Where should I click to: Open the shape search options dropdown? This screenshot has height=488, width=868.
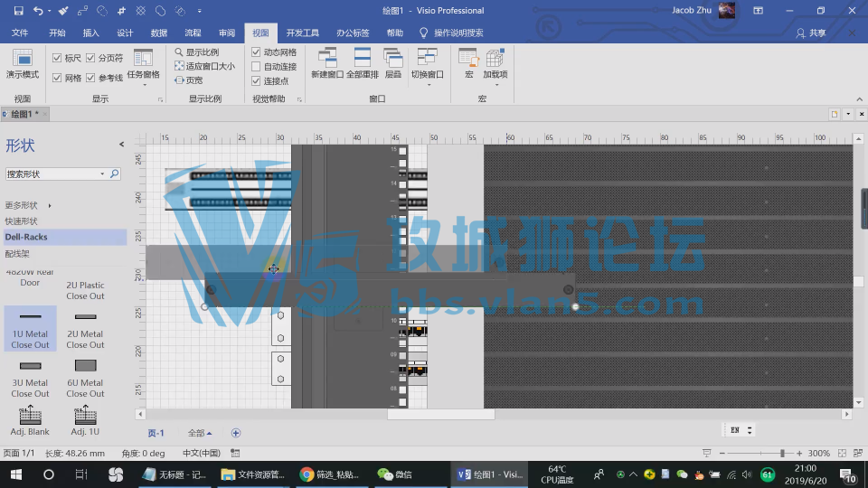click(102, 174)
